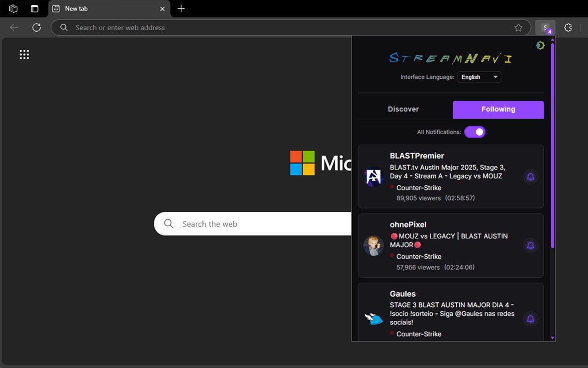The height and width of the screenshot is (368, 588).
Task: Click Counter-Strike category under ohnePixel
Action: [419, 256]
